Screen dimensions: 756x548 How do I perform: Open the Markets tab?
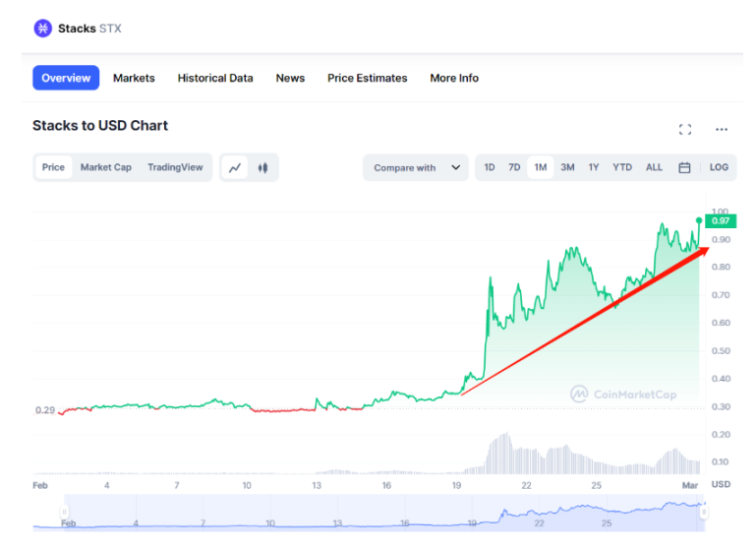coord(134,78)
